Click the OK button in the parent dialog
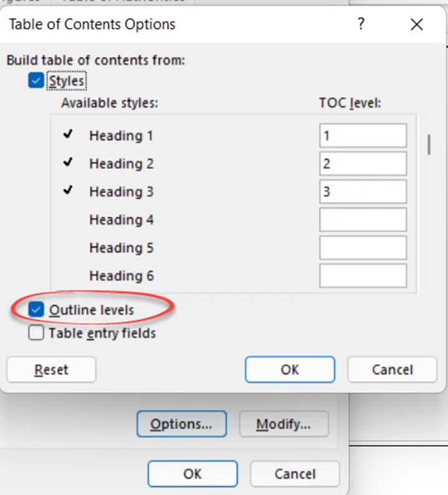448x495 pixels. 193,474
